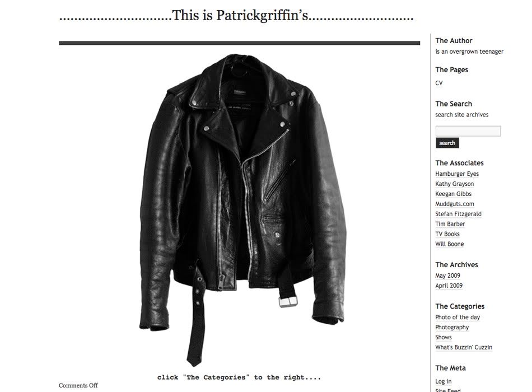532x392 pixels.
Task: Open the April 2009 archive
Action: (x=449, y=286)
